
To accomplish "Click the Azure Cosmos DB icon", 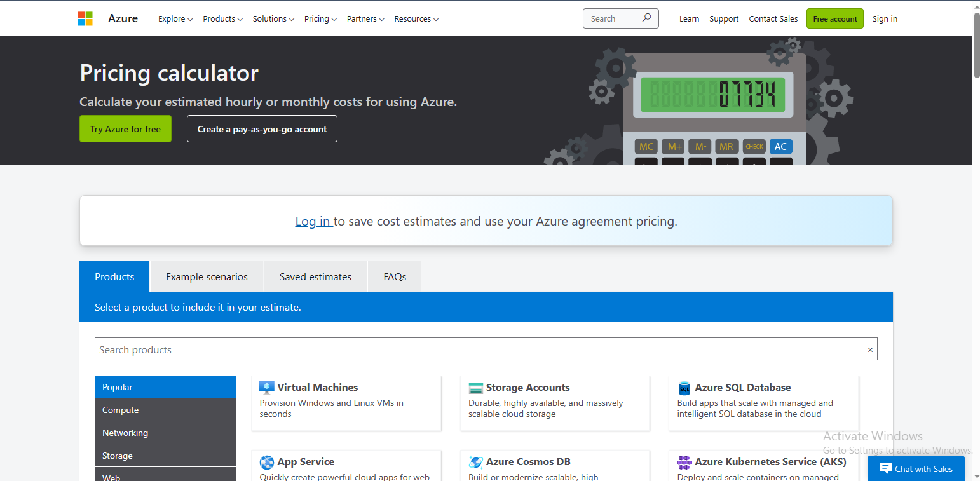I will (476, 462).
